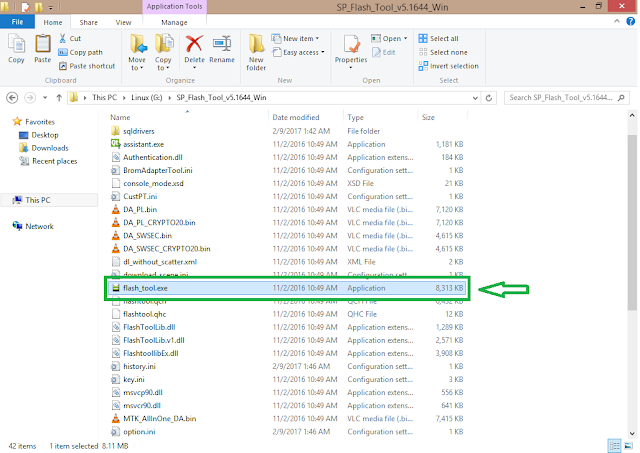
Task: Click Linux (G:) in address breadcrumb
Action: [147, 98]
